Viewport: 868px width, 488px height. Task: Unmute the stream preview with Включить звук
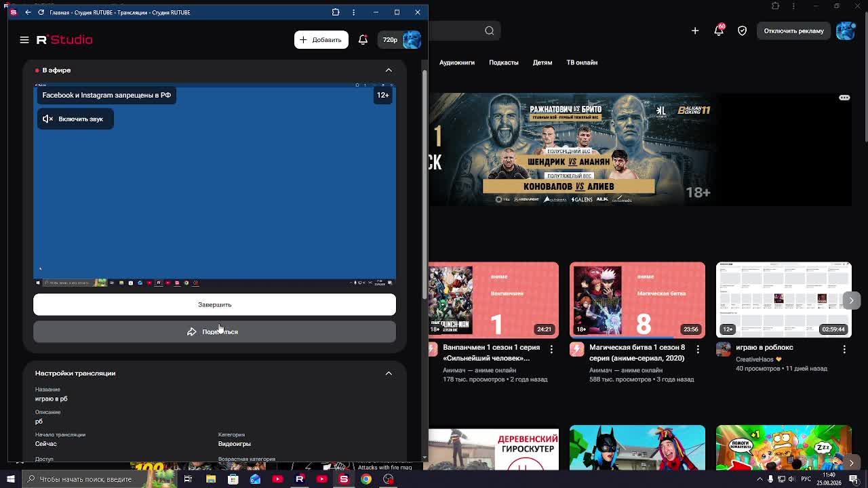[x=75, y=119]
